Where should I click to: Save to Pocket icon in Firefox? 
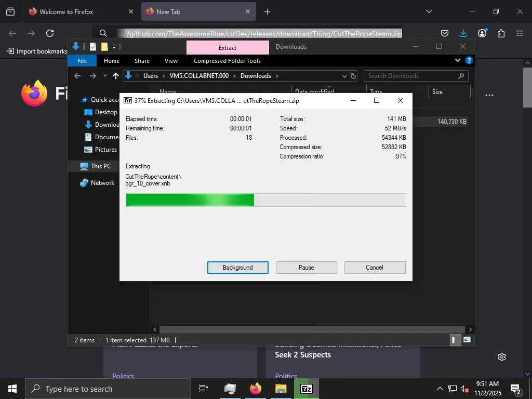click(445, 33)
